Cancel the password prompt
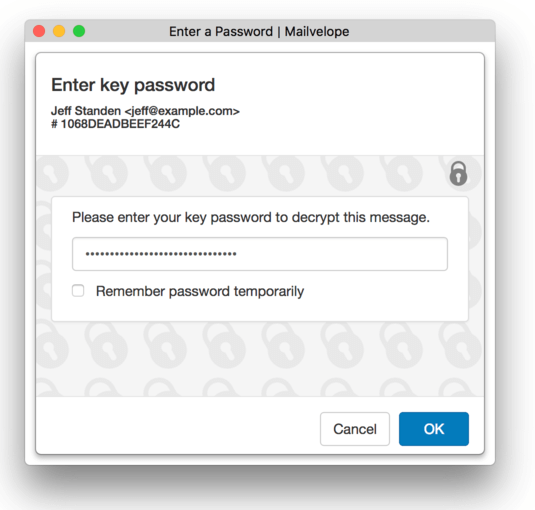535x510 pixels. tap(355, 429)
